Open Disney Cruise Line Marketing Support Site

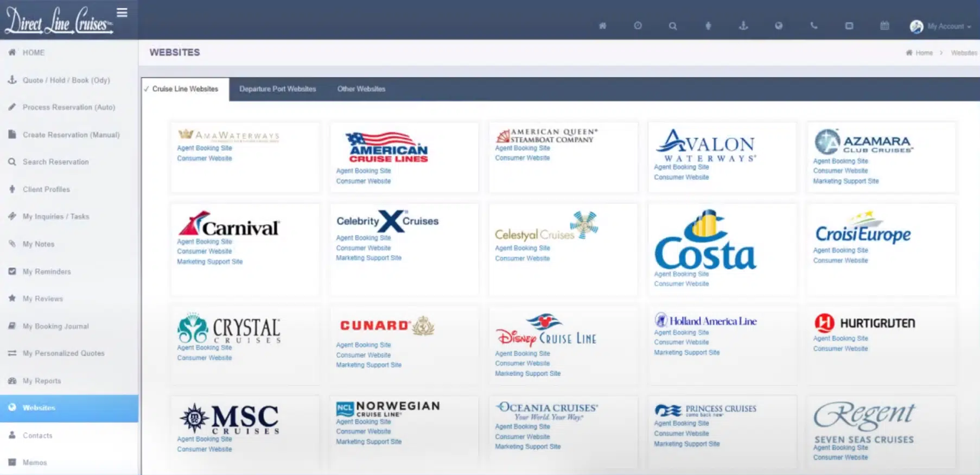click(x=527, y=373)
